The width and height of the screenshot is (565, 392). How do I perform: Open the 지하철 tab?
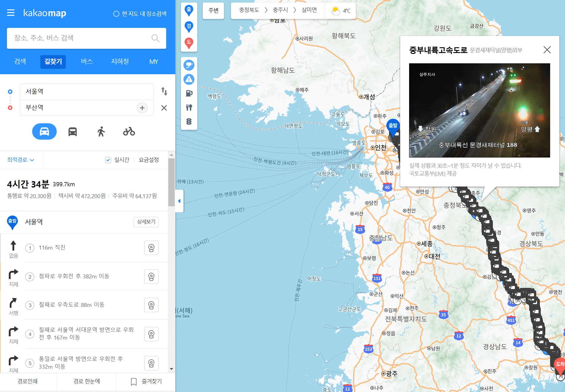pos(119,61)
